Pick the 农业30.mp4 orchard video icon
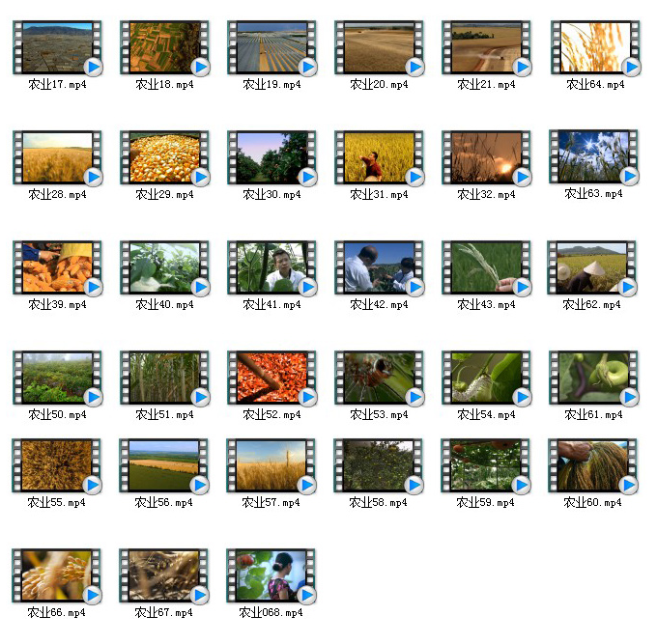The height and width of the screenshot is (644, 657). pos(271,157)
